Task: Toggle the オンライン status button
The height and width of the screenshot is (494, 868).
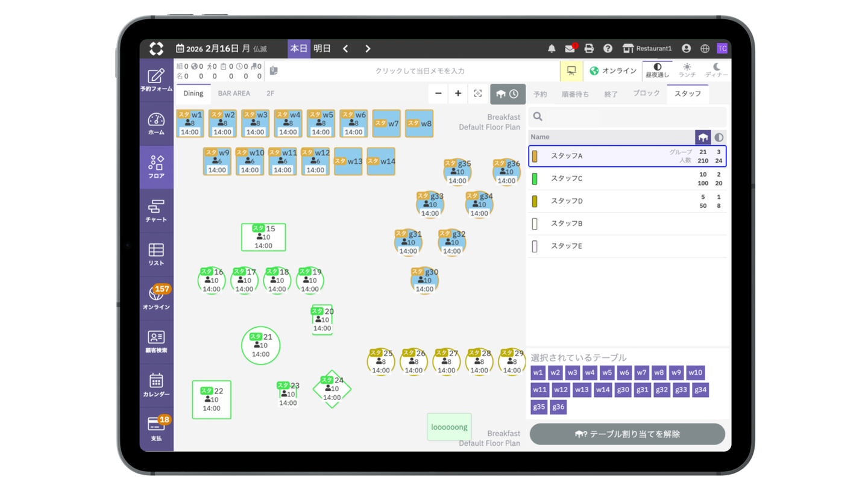Action: pos(613,70)
